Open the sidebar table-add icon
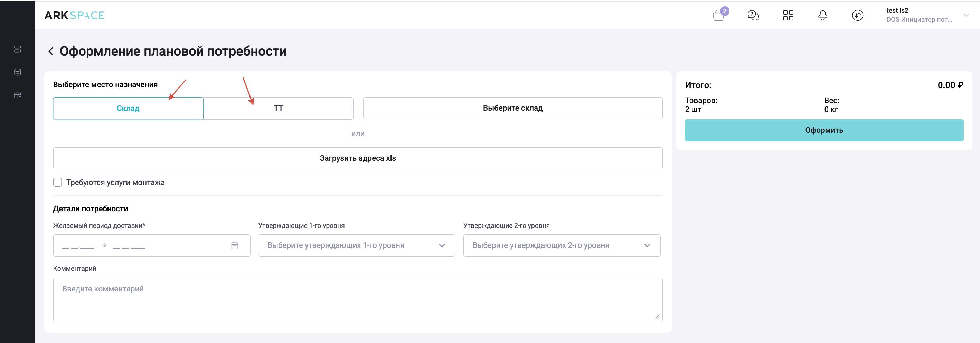The height and width of the screenshot is (343, 980). [18, 95]
